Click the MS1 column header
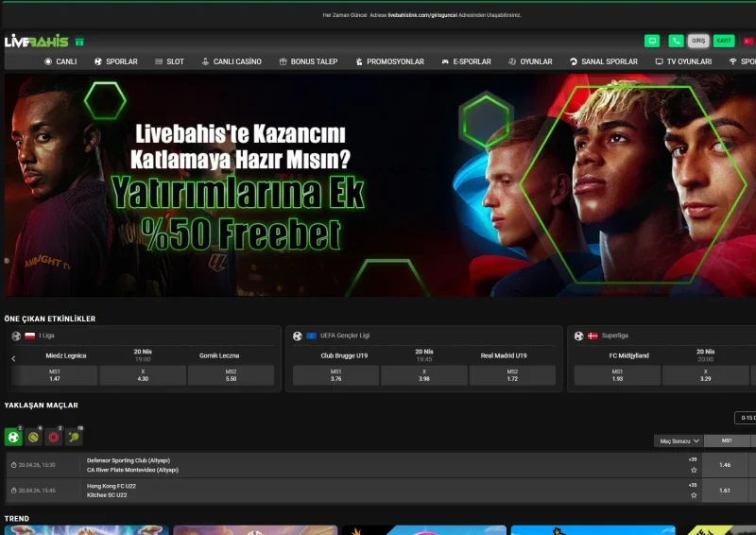 [727, 440]
